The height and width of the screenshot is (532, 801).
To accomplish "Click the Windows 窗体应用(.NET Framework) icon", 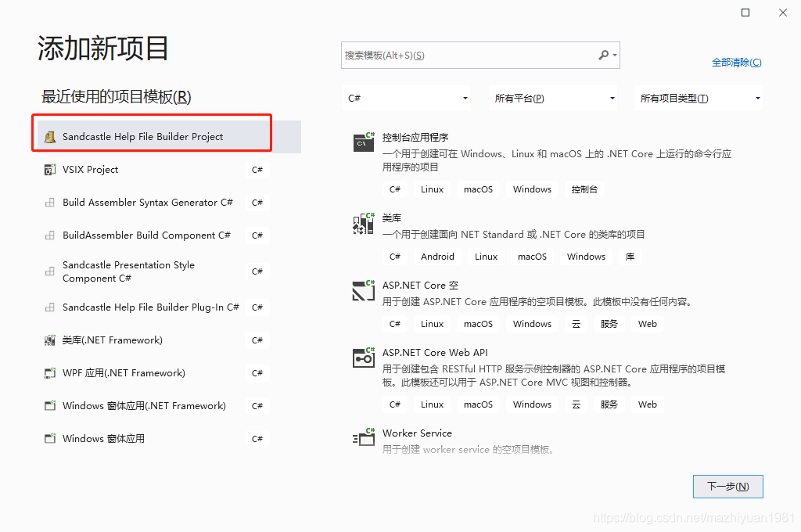I will (x=49, y=406).
